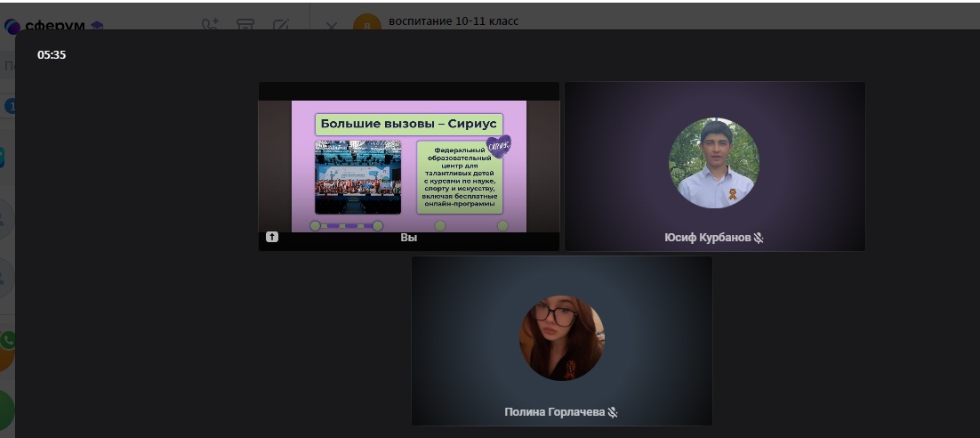The width and height of the screenshot is (980, 438).
Task: Click muted microphone icon next to Юсиф Курбанов
Action: pos(759,238)
